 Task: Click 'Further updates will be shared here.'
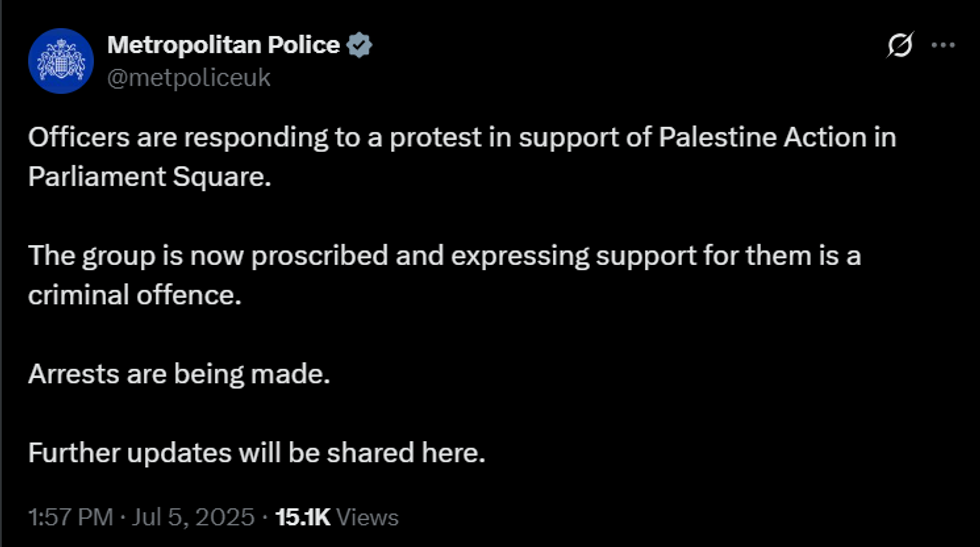[256, 452]
